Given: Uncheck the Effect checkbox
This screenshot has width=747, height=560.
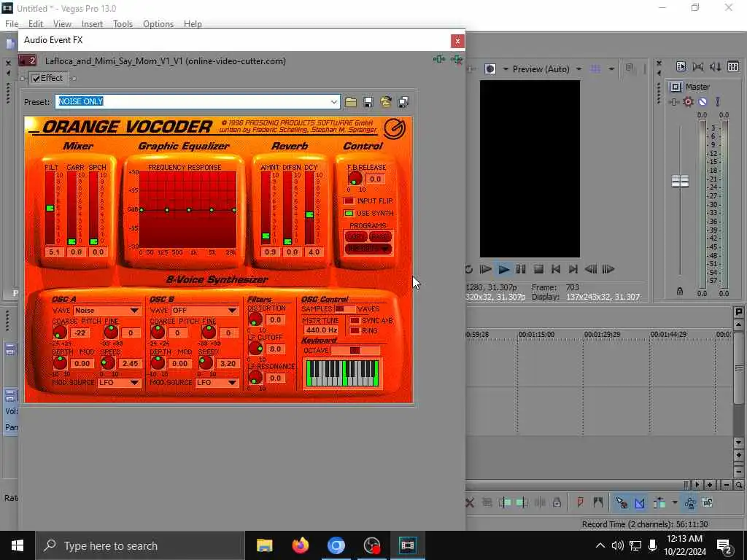Looking at the screenshot, I should pos(36,78).
